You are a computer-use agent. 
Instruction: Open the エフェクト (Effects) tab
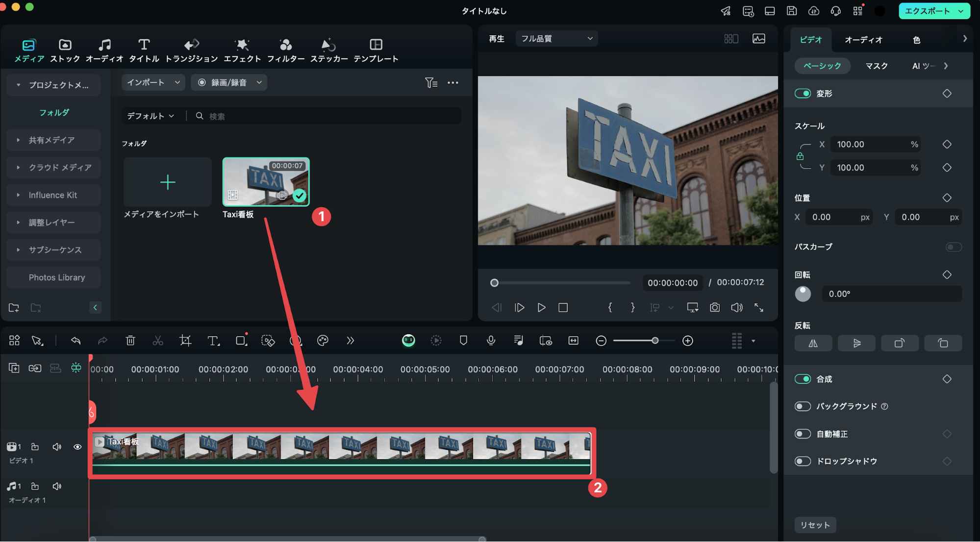(242, 50)
